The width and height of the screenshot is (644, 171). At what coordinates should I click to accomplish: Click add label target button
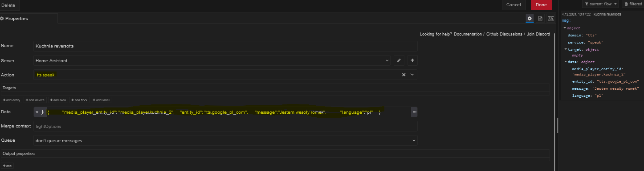pyautogui.click(x=101, y=100)
